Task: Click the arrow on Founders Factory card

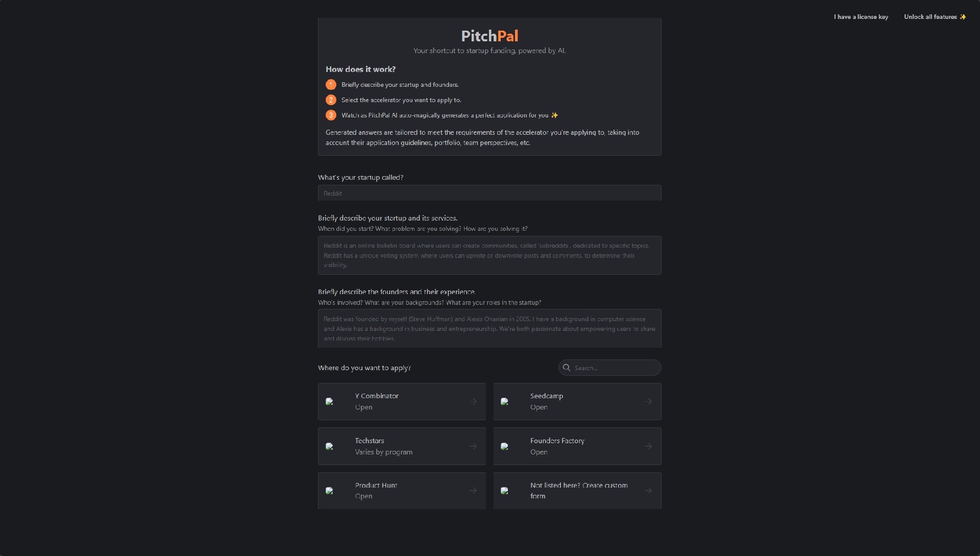Action: point(648,447)
